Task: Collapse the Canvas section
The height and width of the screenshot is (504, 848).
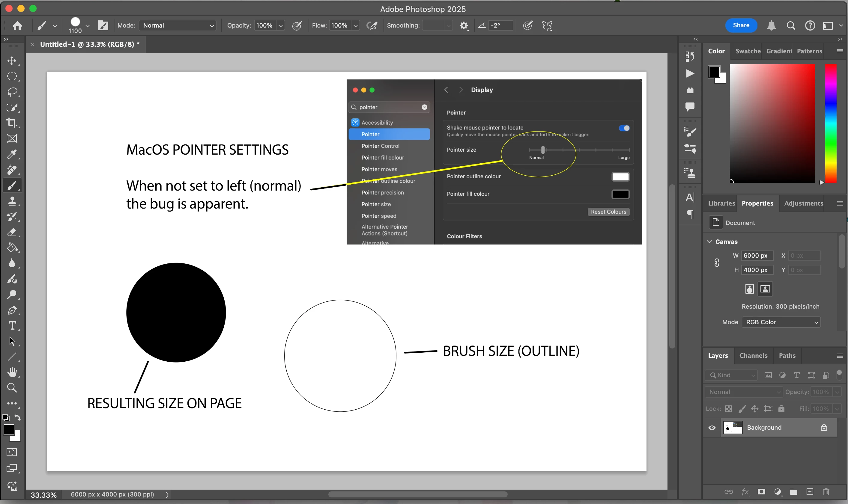Action: 710,242
